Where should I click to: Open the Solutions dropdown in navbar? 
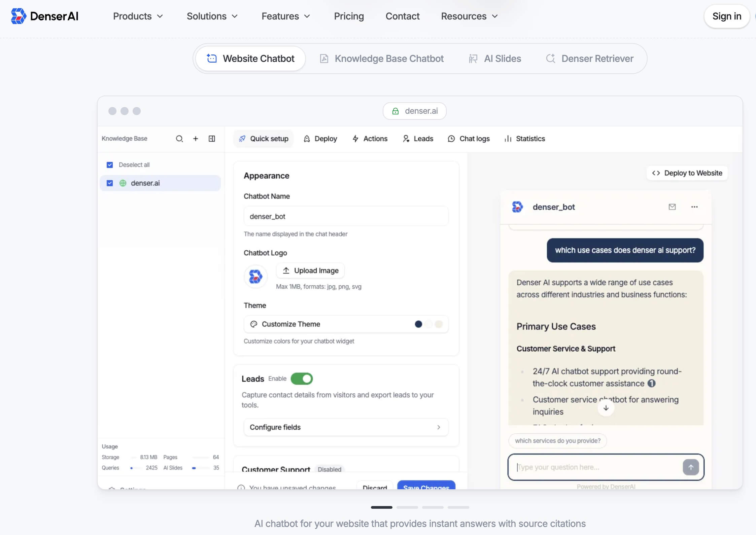coord(212,16)
